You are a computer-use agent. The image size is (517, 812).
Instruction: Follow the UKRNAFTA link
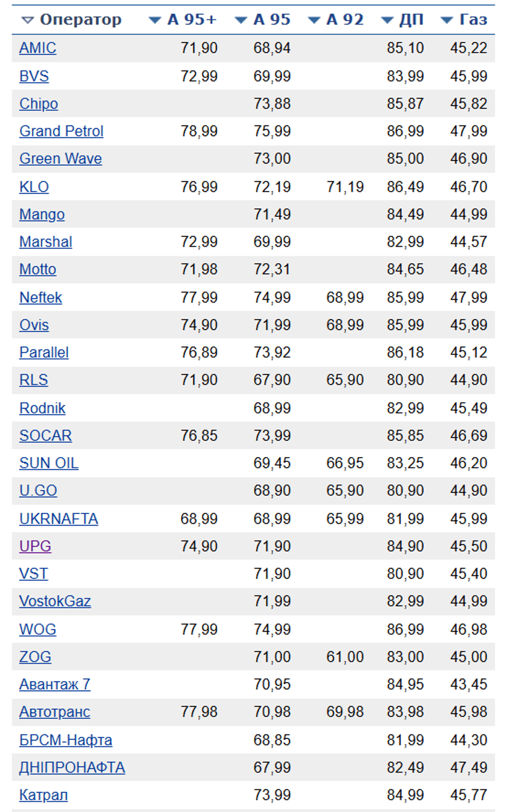[59, 519]
